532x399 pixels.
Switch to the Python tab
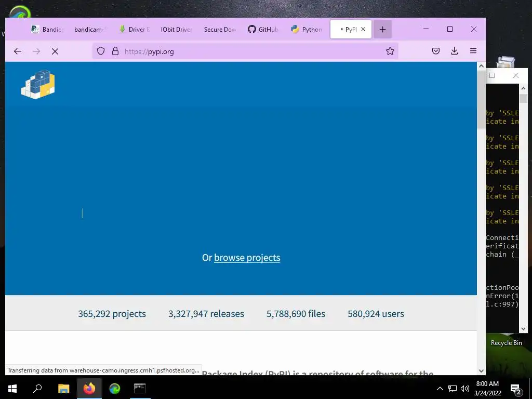(306, 30)
